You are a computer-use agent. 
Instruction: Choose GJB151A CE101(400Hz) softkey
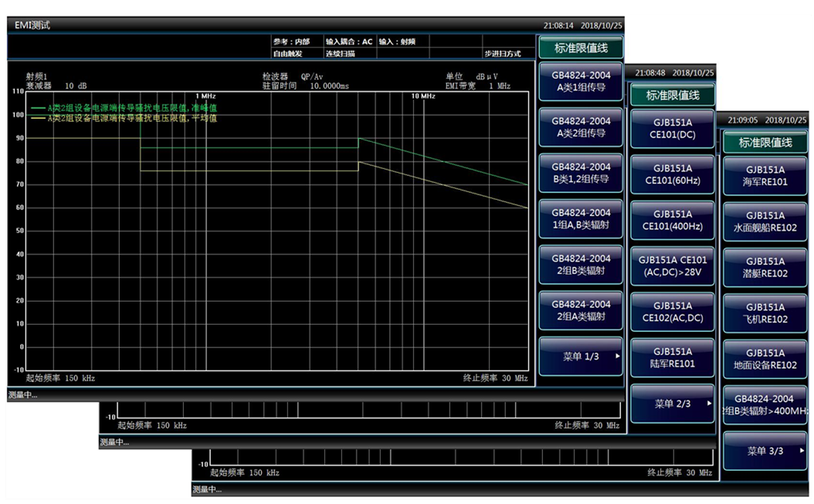point(673,220)
